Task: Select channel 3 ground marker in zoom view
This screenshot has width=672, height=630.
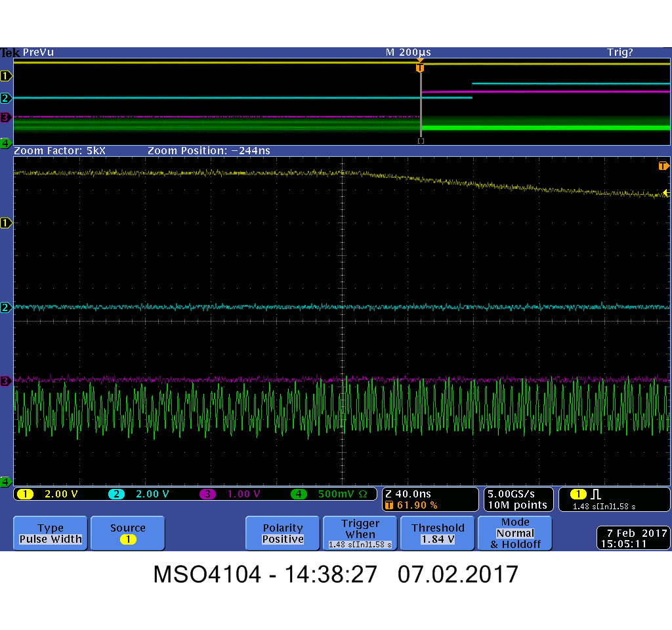Action: (5, 381)
